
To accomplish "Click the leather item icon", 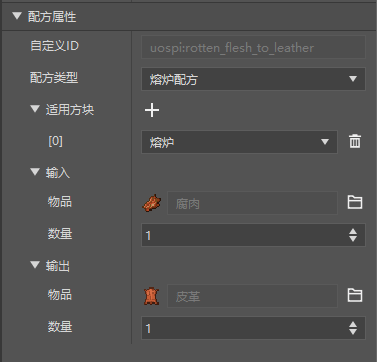I will pyautogui.click(x=152, y=296).
